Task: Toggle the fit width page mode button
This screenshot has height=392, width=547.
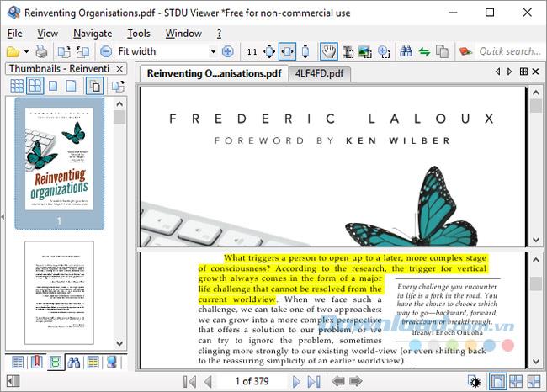Action: 287,51
